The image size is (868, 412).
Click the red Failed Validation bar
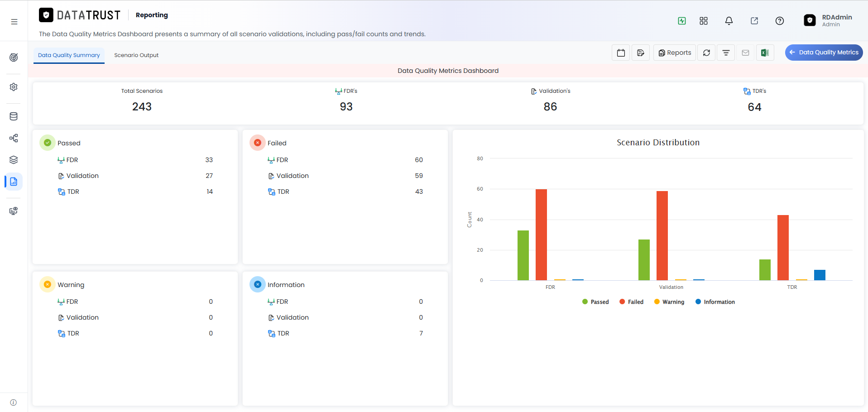(662, 235)
